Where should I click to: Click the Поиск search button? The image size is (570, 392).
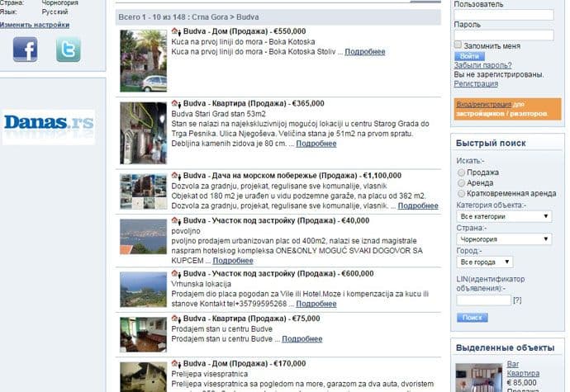473,318
